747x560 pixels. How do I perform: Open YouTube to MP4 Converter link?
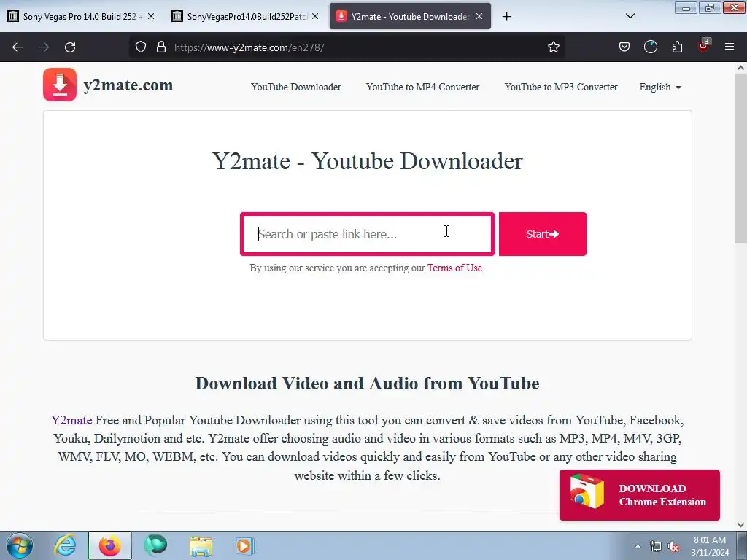coord(422,87)
